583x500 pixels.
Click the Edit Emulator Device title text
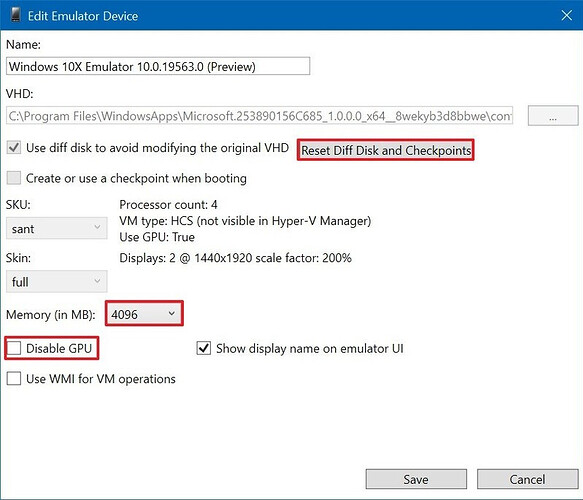83,16
